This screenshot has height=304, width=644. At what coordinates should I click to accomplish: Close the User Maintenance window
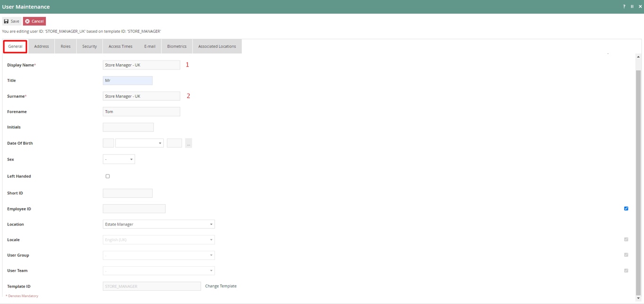[640, 7]
